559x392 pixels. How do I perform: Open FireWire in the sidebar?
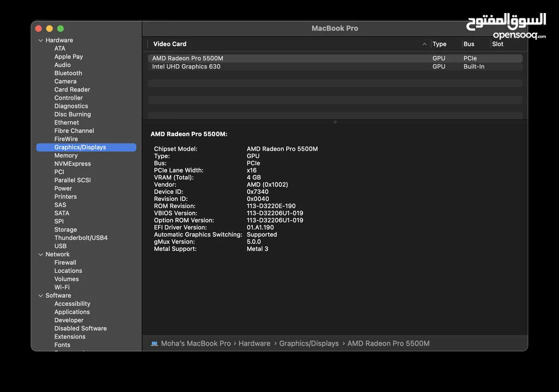66,139
